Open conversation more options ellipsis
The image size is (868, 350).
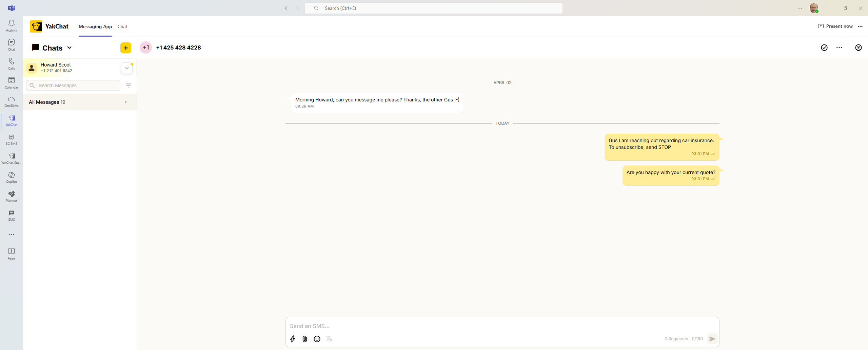pyautogui.click(x=839, y=48)
